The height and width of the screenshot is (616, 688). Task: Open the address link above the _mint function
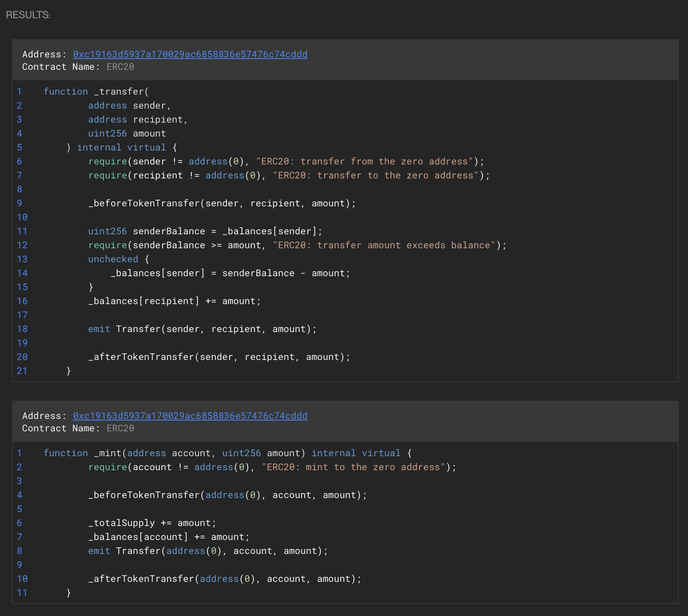[190, 416]
